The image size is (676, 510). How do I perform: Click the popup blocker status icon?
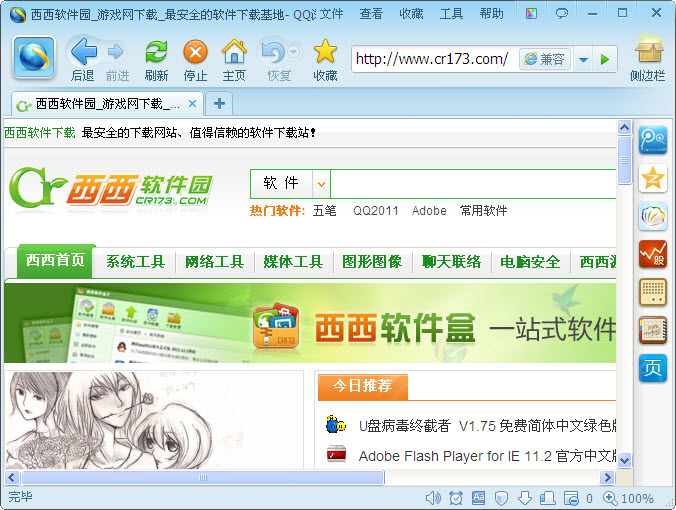pyautogui.click(x=571, y=498)
